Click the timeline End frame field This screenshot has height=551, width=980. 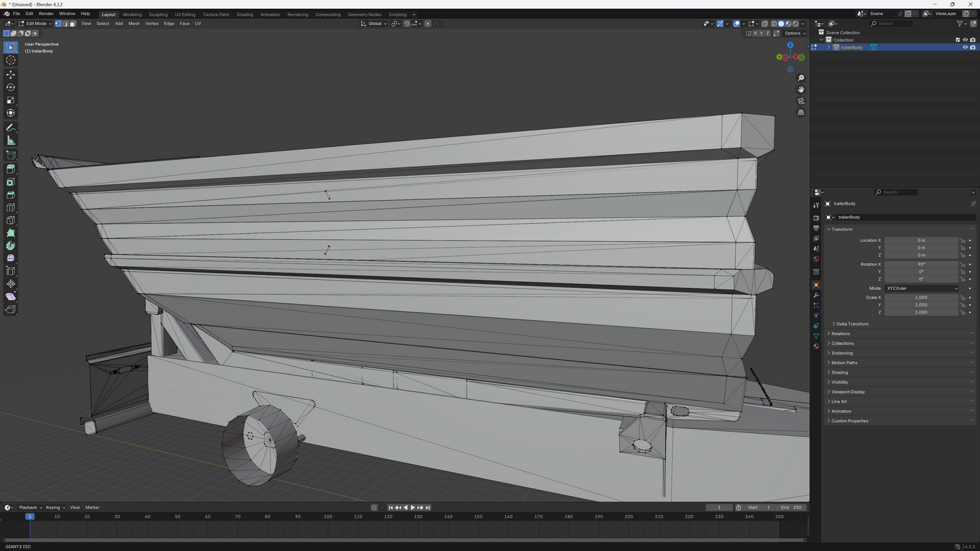791,508
